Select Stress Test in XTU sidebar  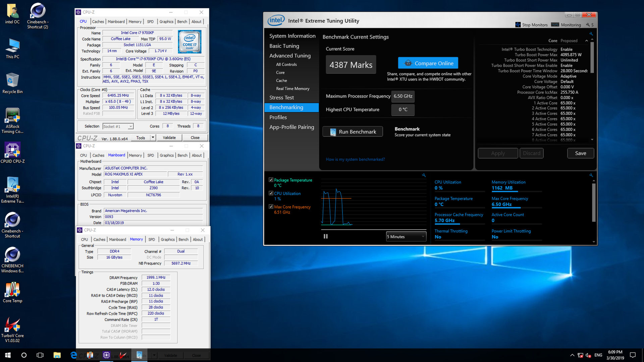[281, 98]
